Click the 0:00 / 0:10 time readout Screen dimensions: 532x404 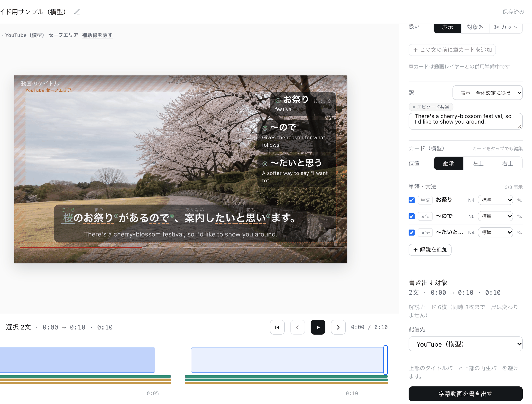click(x=369, y=327)
